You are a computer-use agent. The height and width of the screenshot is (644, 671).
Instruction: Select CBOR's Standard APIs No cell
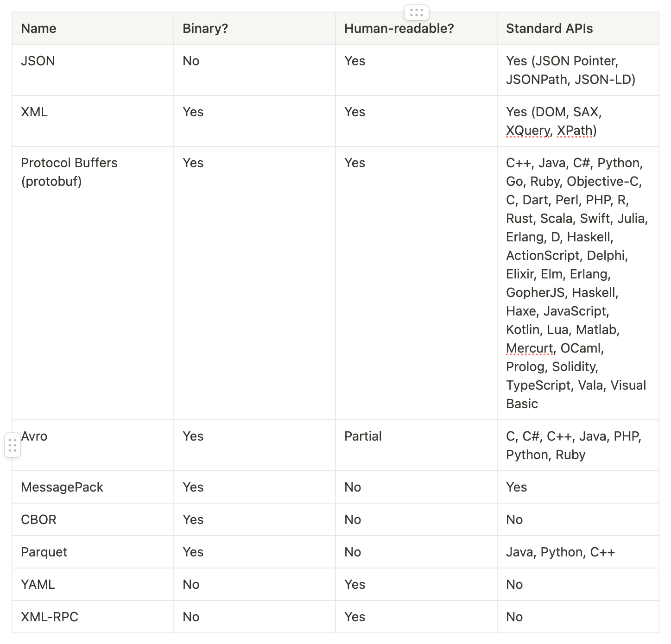click(x=514, y=519)
